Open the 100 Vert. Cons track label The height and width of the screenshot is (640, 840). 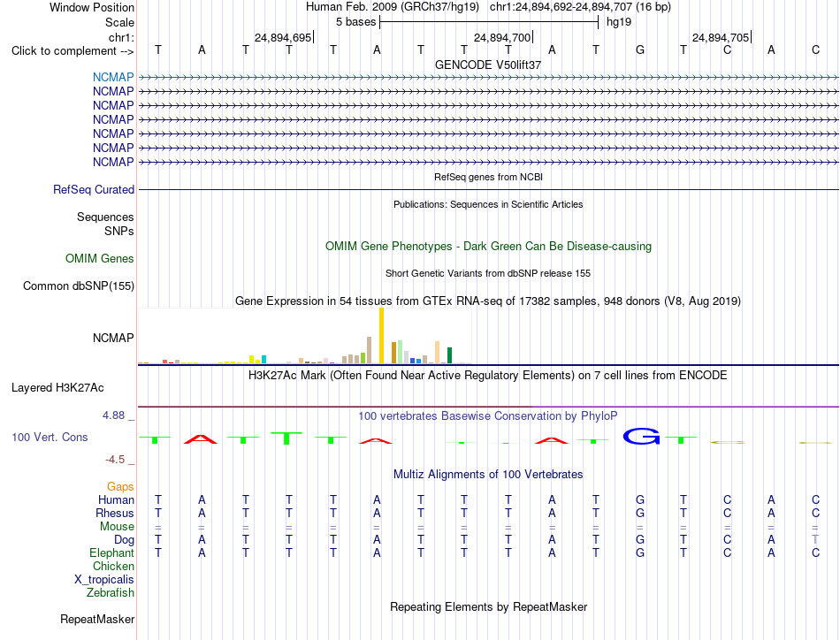pos(50,437)
